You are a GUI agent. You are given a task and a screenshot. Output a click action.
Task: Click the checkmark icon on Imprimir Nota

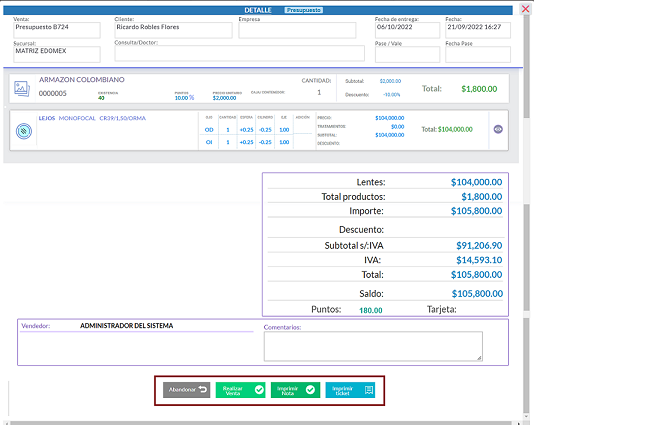click(310, 389)
